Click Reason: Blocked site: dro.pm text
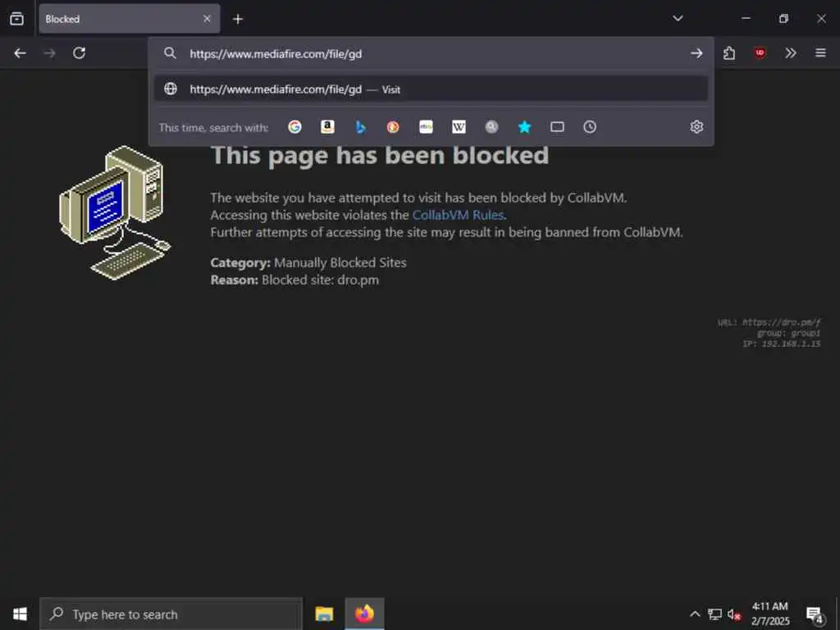Viewport: 840px width, 630px height. pyautogui.click(x=294, y=281)
